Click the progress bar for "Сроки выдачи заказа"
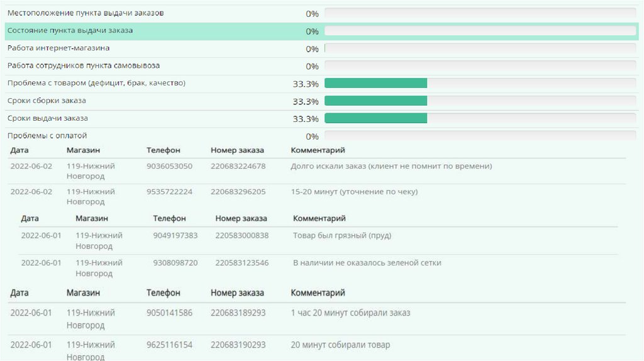Viewport: 644px width, 361px height. pos(375,118)
